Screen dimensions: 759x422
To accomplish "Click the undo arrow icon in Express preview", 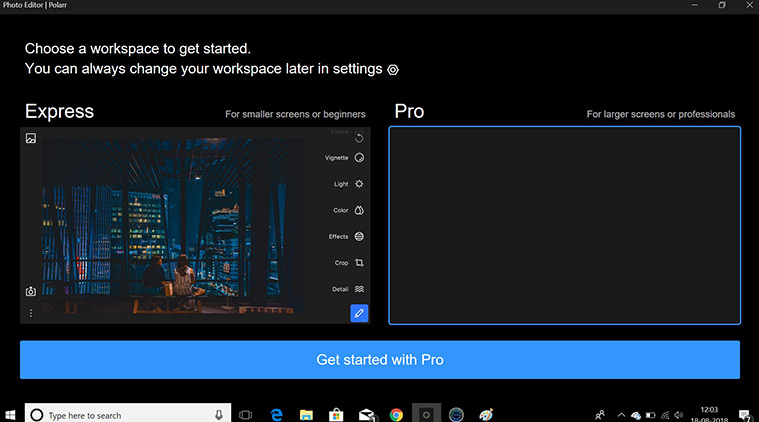I will click(359, 138).
